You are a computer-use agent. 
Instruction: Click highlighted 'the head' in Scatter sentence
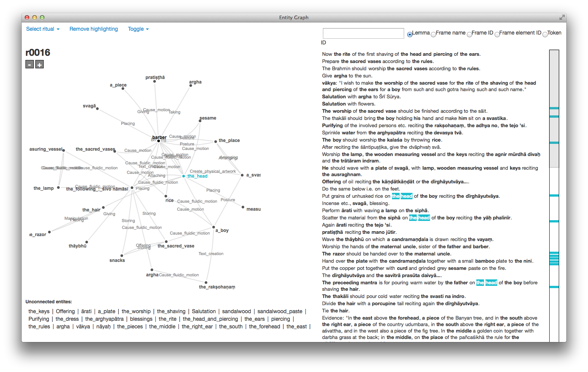click(419, 218)
